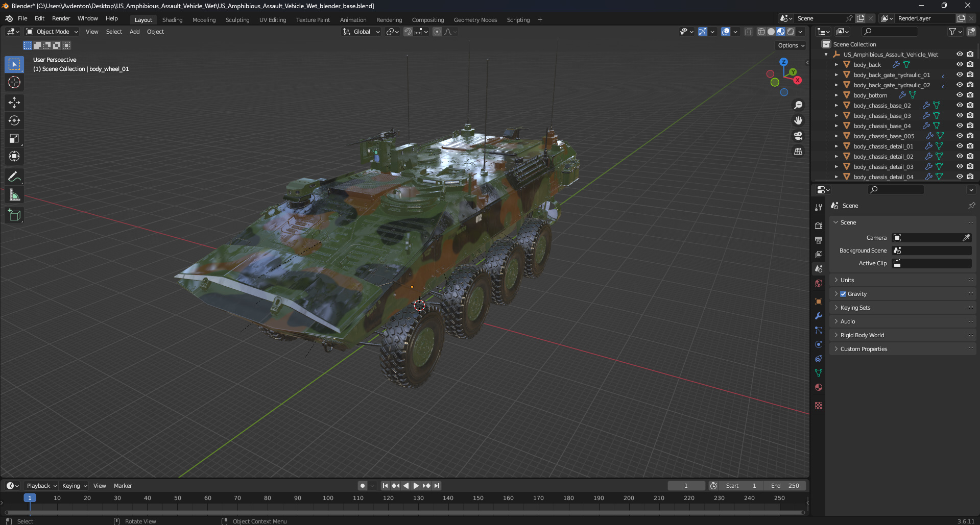
Task: Open the Render menu
Action: click(61, 18)
